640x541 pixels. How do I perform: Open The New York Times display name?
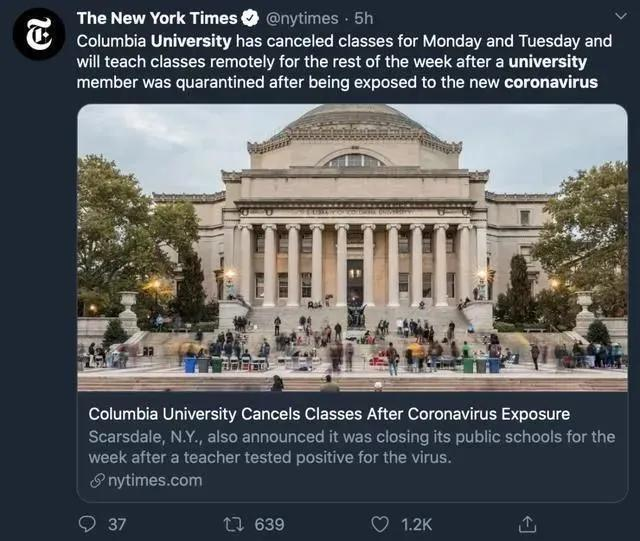(157, 18)
